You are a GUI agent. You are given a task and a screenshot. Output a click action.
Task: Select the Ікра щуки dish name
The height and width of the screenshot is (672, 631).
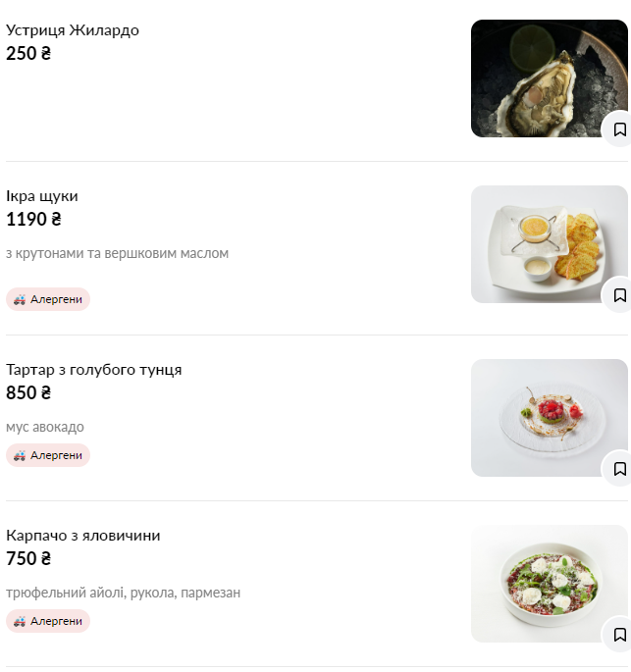(42, 196)
